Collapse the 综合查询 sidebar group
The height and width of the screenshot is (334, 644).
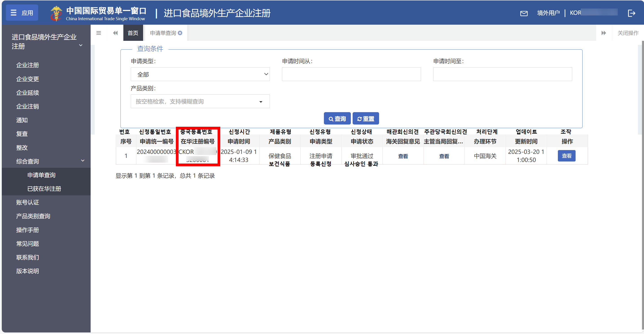coord(46,161)
